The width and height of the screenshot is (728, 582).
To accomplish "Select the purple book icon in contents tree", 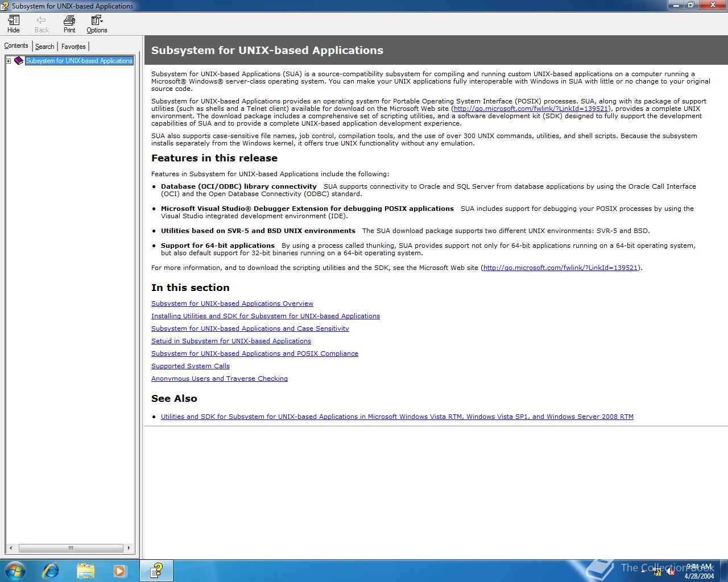I will 19,61.
